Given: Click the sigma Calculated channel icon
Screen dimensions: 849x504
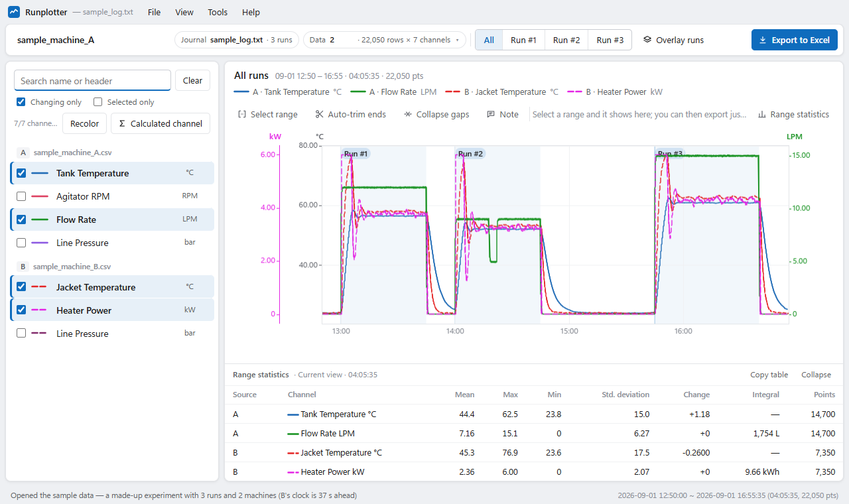Looking at the screenshot, I should pos(122,123).
